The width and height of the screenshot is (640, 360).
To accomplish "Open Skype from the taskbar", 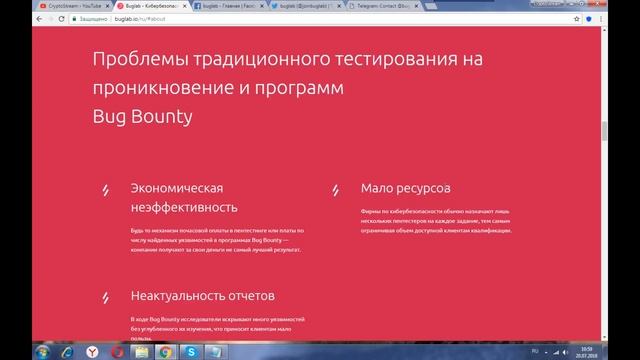I will pos(191,352).
